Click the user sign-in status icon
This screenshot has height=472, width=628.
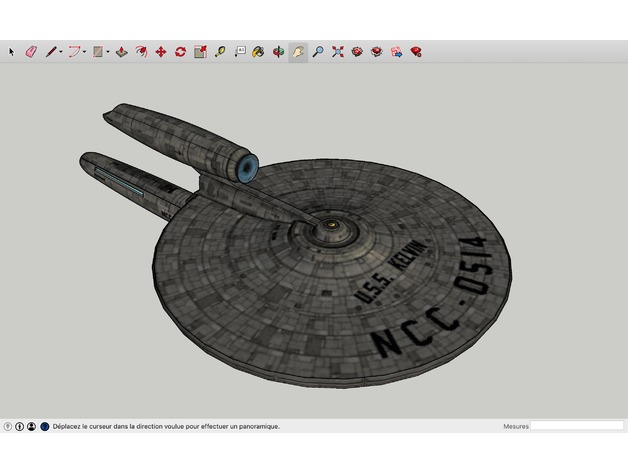tap(31, 426)
